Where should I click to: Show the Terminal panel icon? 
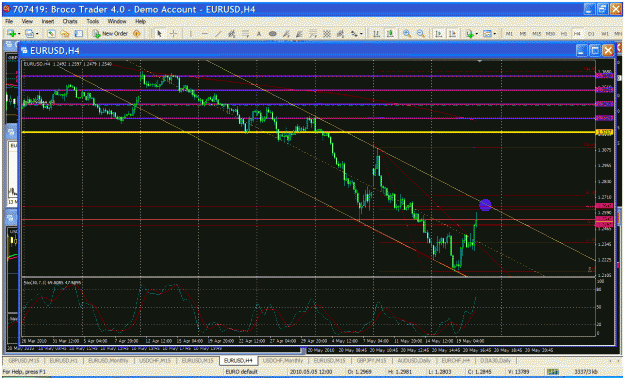point(79,34)
